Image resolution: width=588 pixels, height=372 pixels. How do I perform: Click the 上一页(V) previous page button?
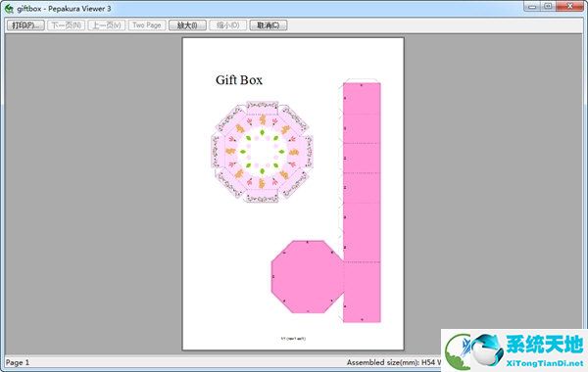point(107,25)
